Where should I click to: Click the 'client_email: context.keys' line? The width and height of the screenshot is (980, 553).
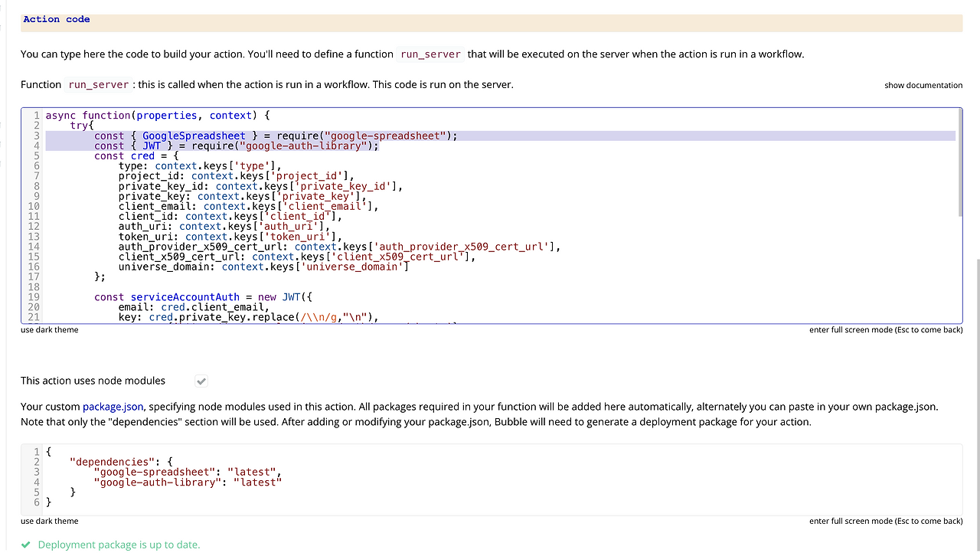point(249,206)
